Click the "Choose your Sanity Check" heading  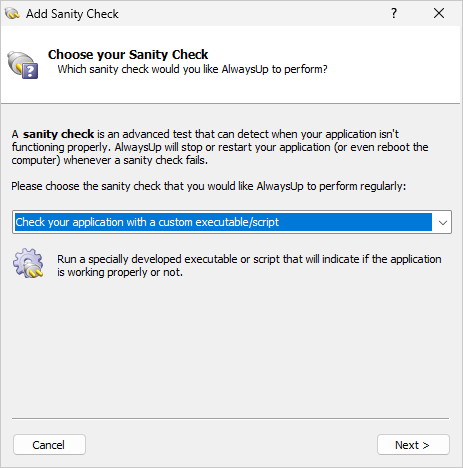(x=128, y=55)
